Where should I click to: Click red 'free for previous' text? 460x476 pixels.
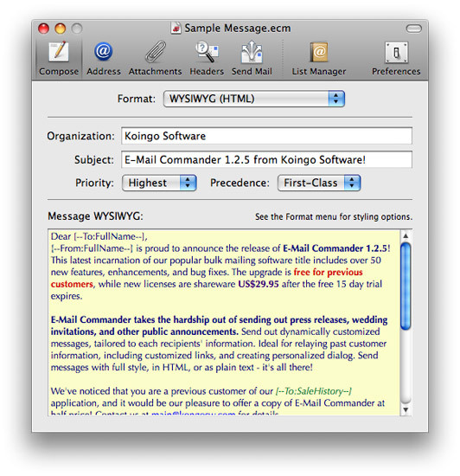click(x=328, y=272)
